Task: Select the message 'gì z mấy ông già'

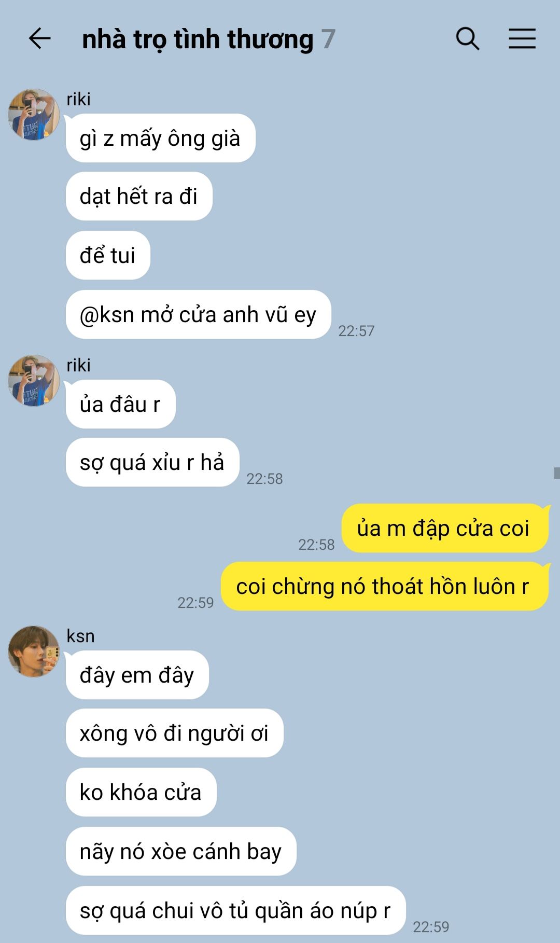Action: (160, 138)
